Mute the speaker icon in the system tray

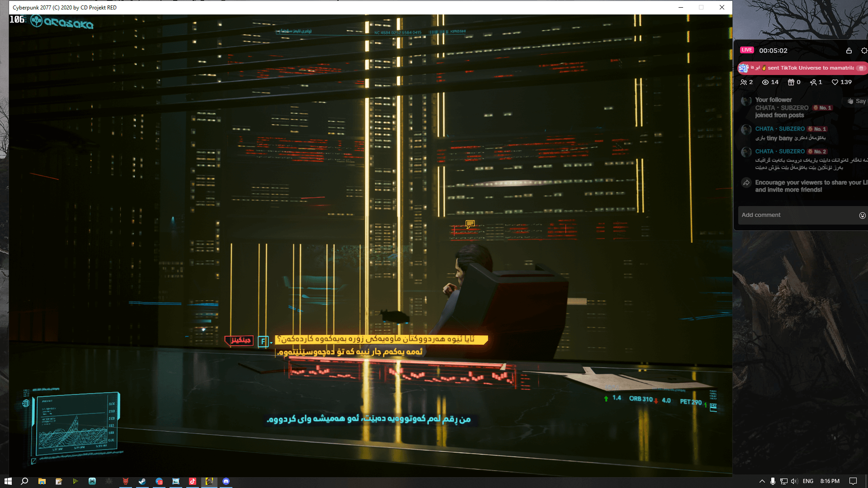tap(793, 482)
